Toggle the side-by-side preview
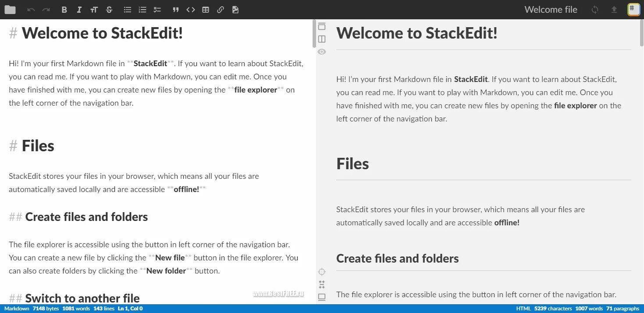Viewport: 644px width, 313px height. point(322,39)
